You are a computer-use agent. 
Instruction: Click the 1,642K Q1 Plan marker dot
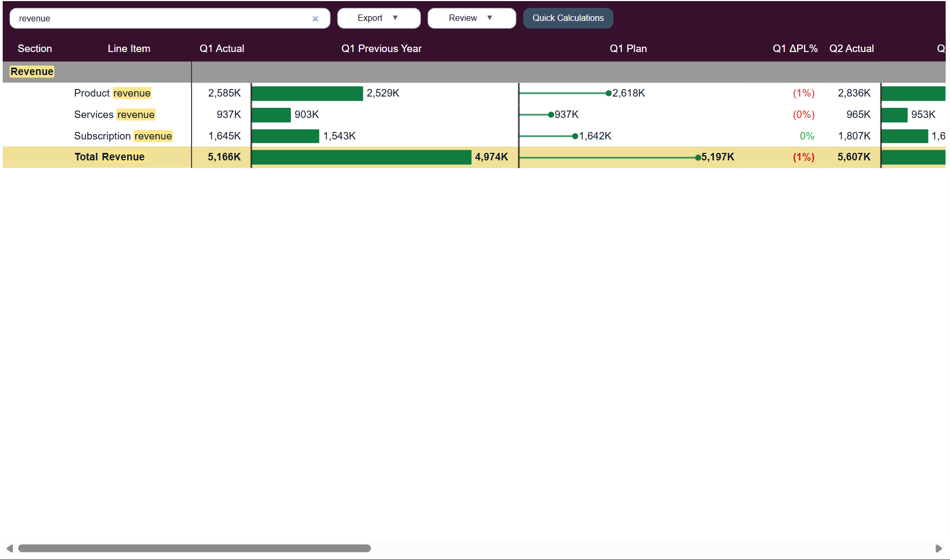[x=575, y=136]
